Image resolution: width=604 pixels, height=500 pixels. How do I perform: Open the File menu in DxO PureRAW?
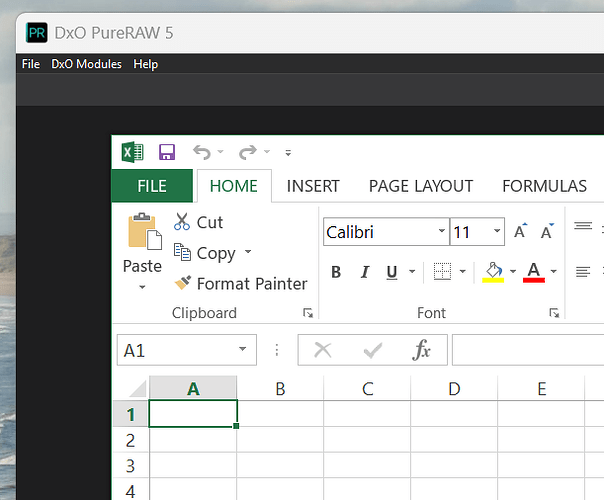coord(30,64)
